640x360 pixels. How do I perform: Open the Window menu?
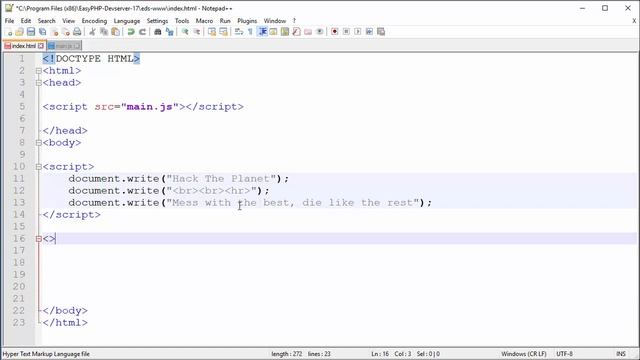point(275,21)
